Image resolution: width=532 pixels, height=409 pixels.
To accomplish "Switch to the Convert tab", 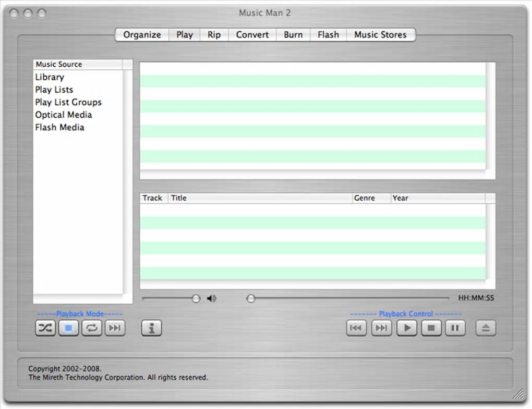I will click(x=252, y=34).
